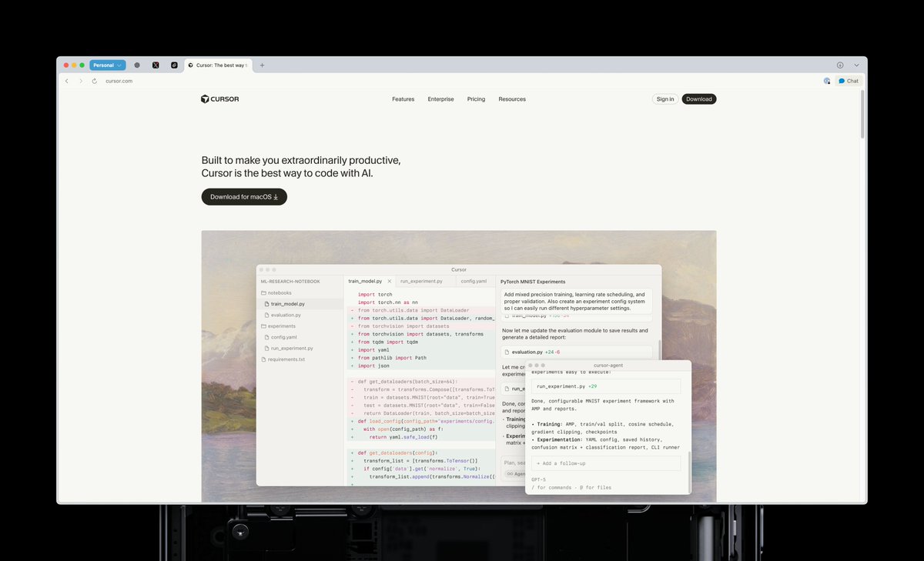The image size is (924, 561).
Task: Go back with the browser back arrow
Action: pos(67,81)
